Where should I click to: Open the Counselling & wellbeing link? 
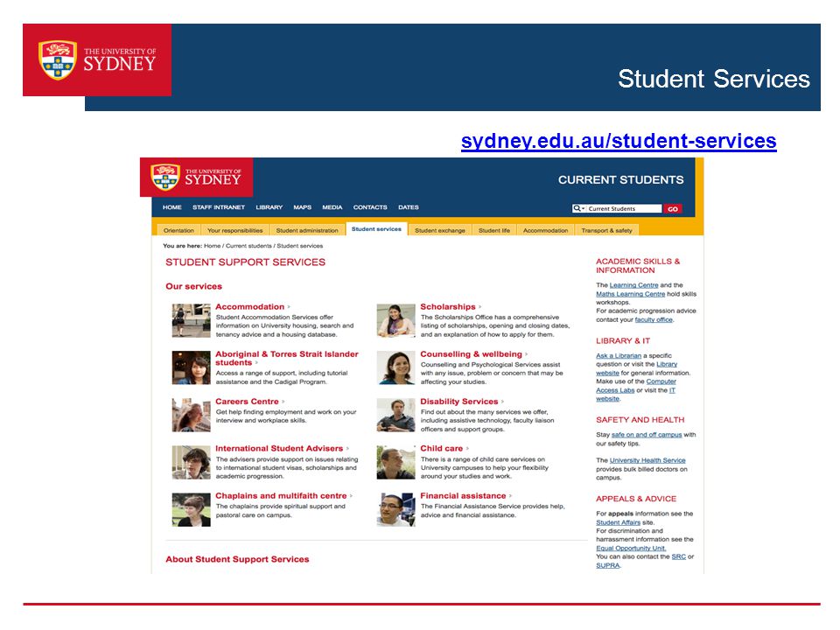(x=471, y=354)
